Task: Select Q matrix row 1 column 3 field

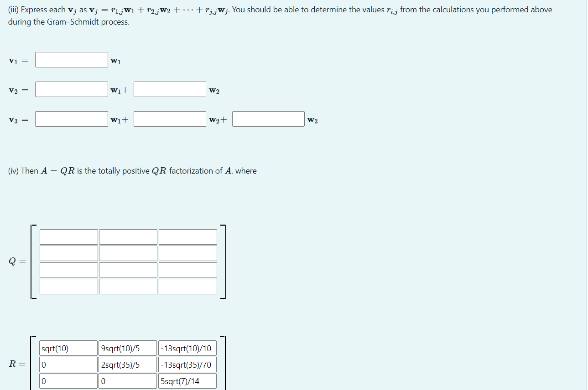Action: 188,237
